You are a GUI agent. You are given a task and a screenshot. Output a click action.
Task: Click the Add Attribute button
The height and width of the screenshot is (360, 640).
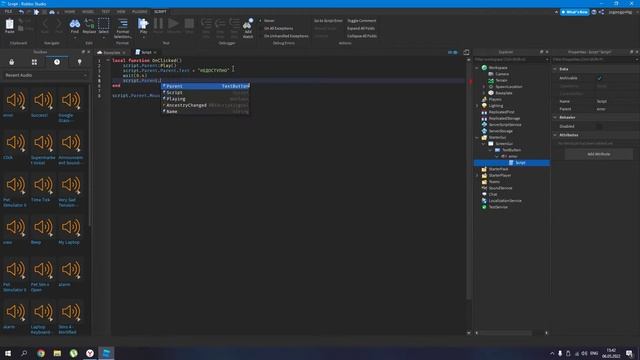point(599,154)
